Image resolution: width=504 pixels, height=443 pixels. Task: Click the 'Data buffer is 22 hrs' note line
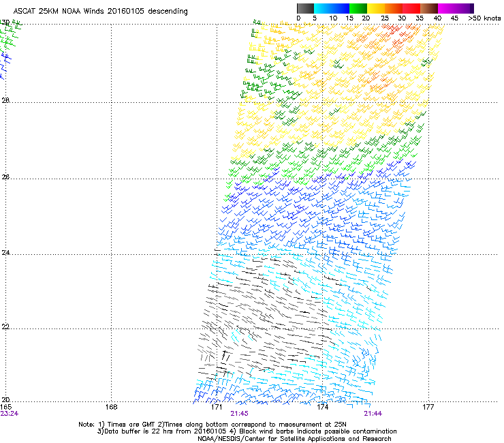(x=247, y=431)
